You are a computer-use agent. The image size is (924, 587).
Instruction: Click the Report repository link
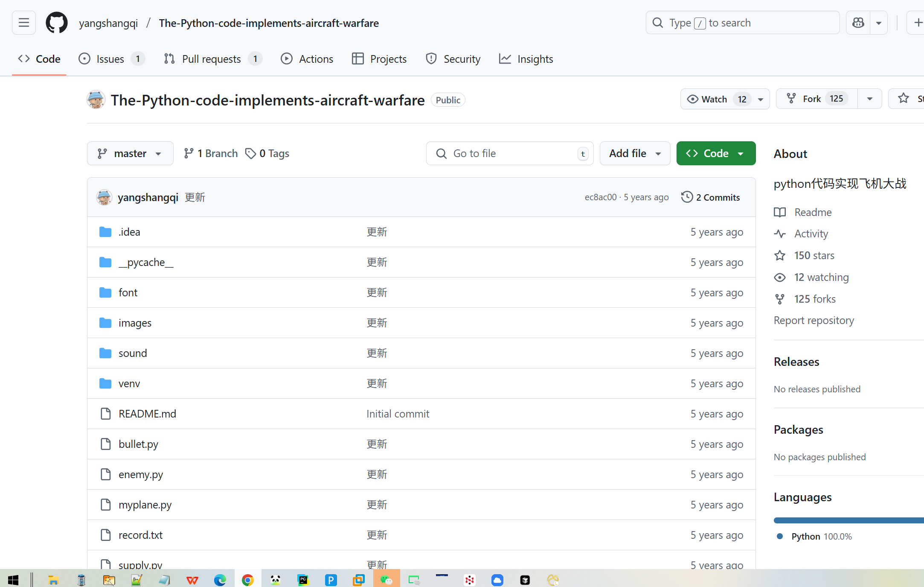(x=814, y=321)
